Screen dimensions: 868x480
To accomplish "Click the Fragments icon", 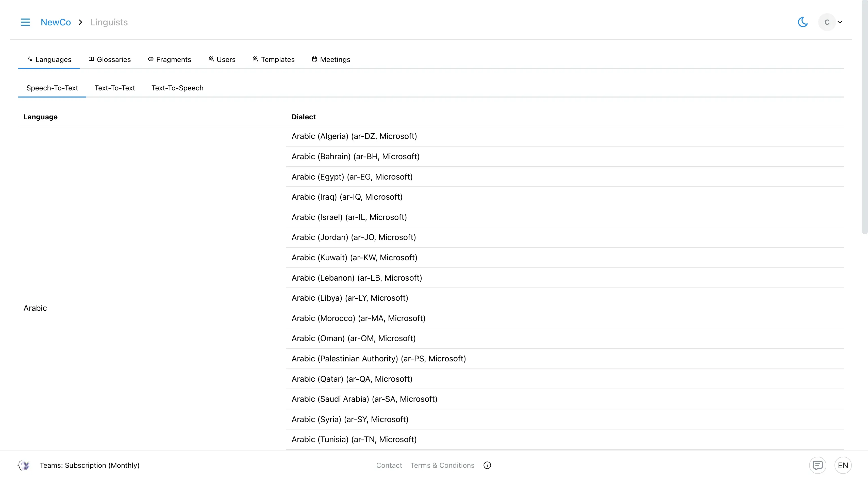I will (x=151, y=59).
